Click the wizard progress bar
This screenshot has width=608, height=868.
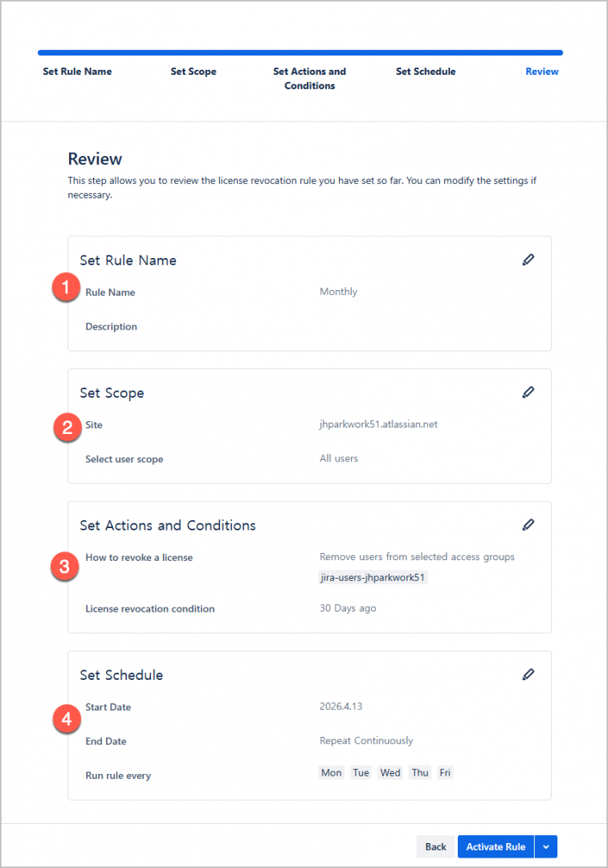pos(300,53)
